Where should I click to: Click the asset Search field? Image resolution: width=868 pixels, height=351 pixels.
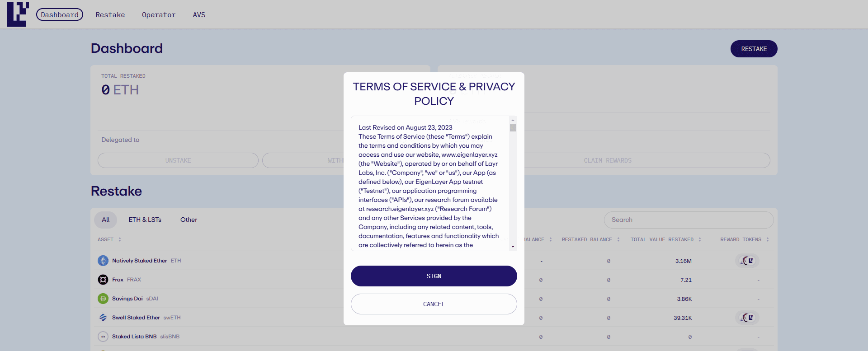[689, 220]
